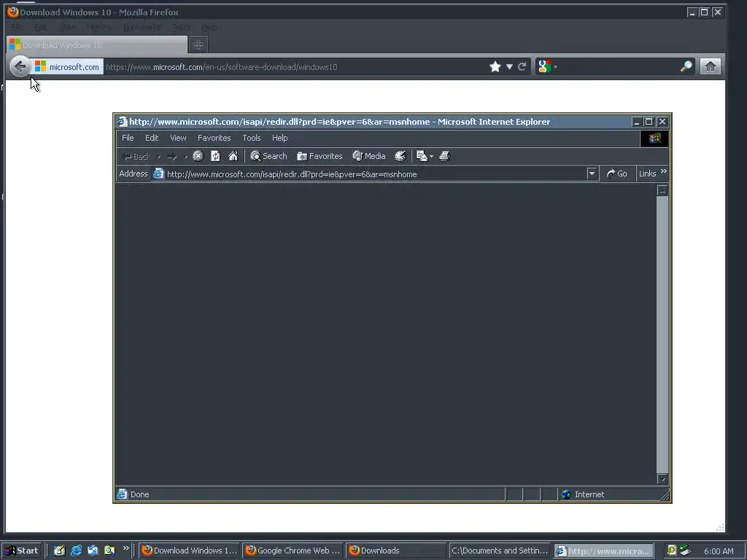Click the Mail icon in IE toolbar

coord(422,156)
